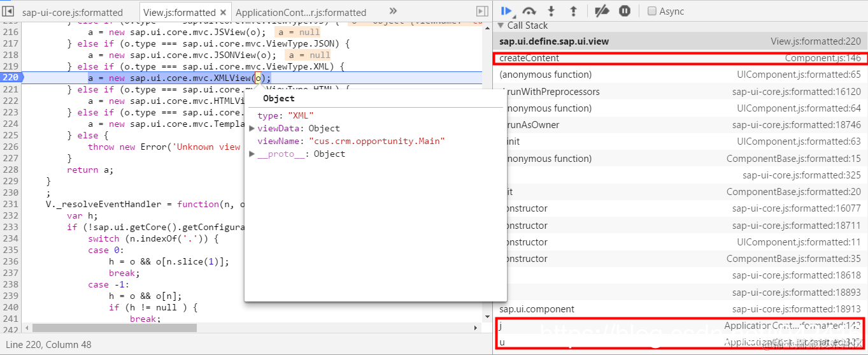This screenshot has width=868, height=355.
Task: Toggle pause on exceptions icon
Action: click(625, 11)
